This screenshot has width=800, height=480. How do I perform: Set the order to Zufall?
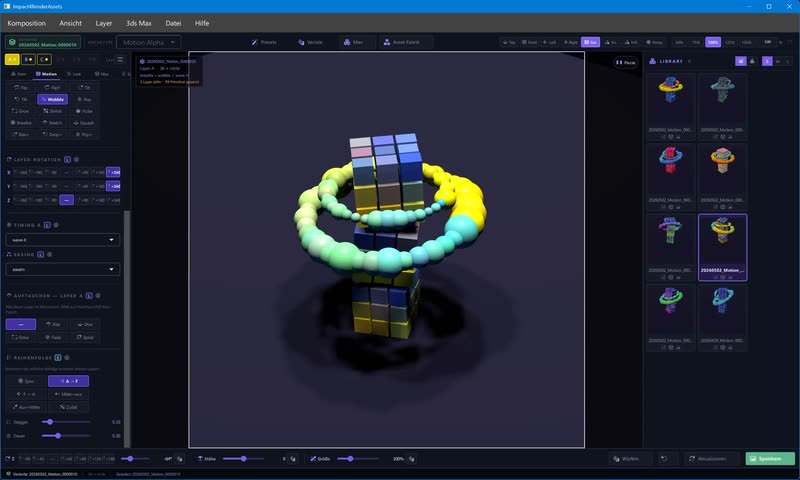click(68, 407)
